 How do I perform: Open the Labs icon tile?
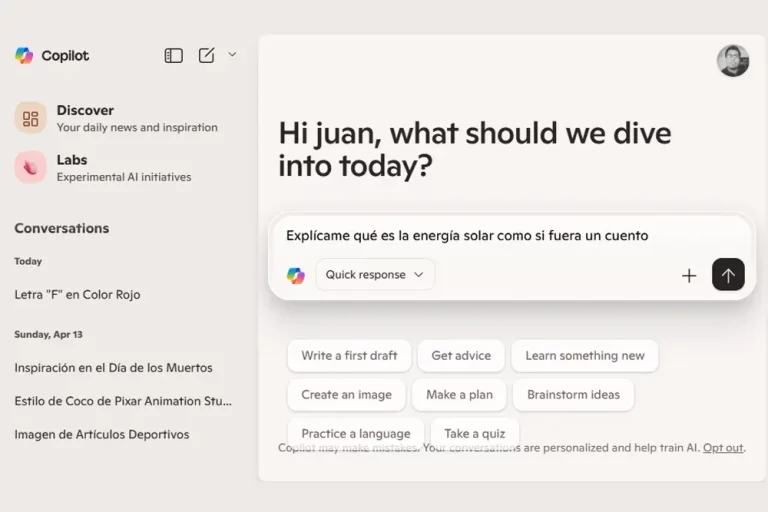pos(30,167)
